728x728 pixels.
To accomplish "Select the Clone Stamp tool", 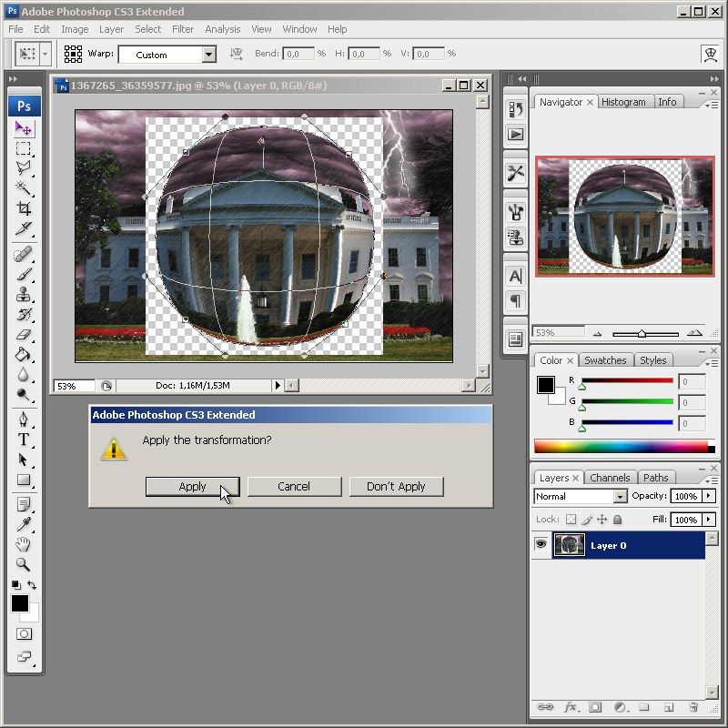I will point(24,294).
